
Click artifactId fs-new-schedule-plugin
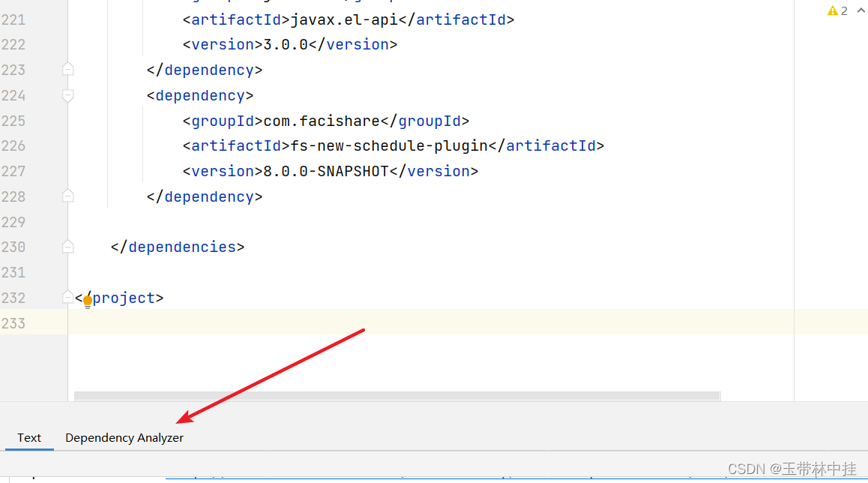coord(389,145)
